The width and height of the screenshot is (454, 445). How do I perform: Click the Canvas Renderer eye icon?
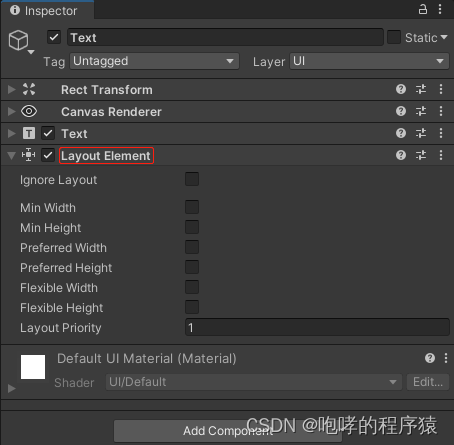click(29, 111)
